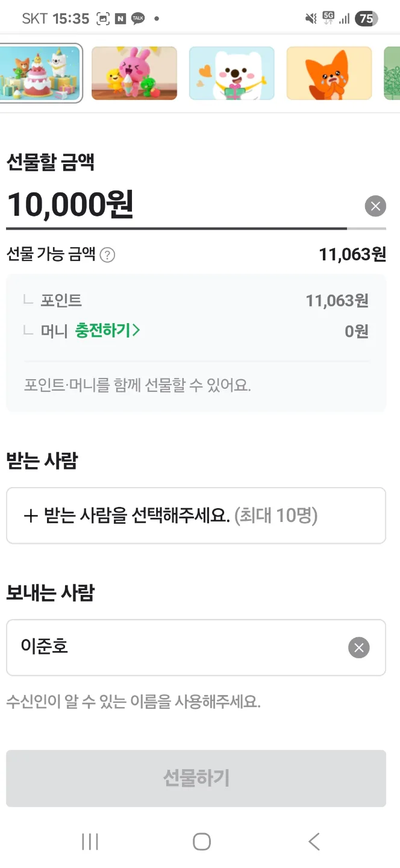Open Android recent apps navigation button
The width and height of the screenshot is (400, 868).
(90, 841)
